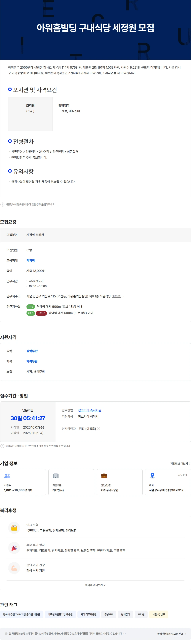Click the info icon beside 채용정보 notice
This screenshot has height=644, width=191.
tap(2, 204)
